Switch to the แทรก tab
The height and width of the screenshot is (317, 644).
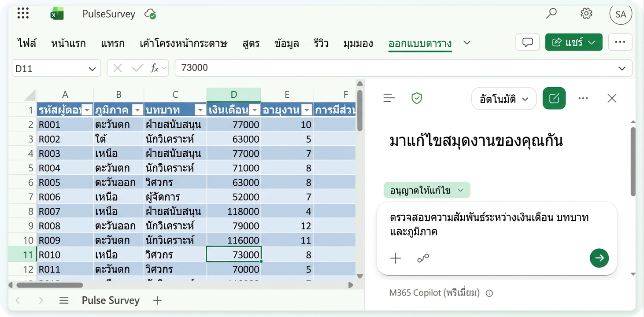[x=113, y=43]
